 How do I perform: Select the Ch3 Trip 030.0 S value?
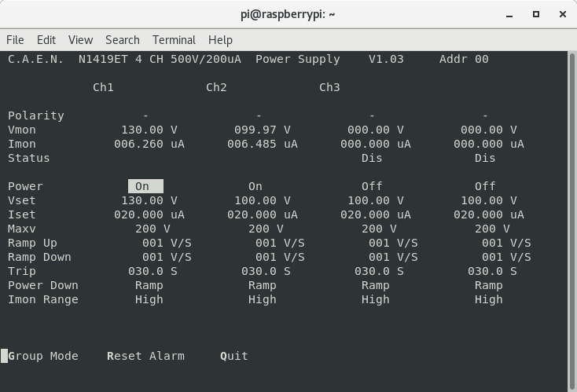(379, 271)
